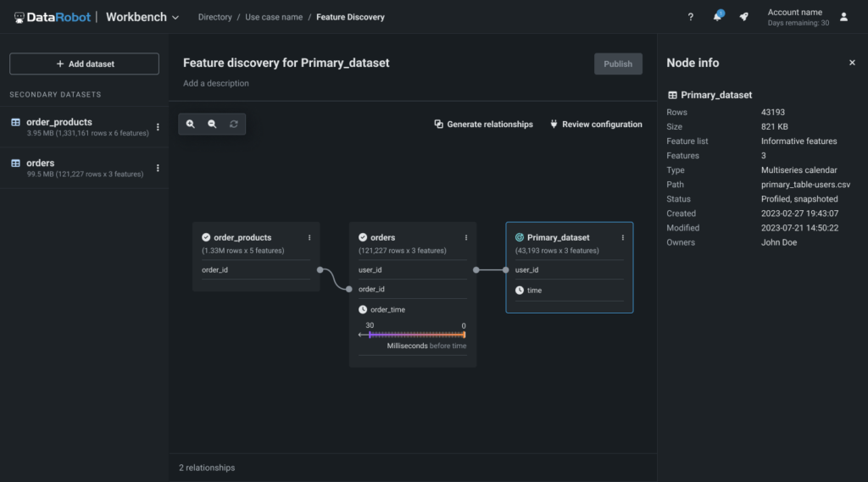This screenshot has width=868, height=482.
Task: Open Primary_dataset node kebab menu
Action: 623,237
